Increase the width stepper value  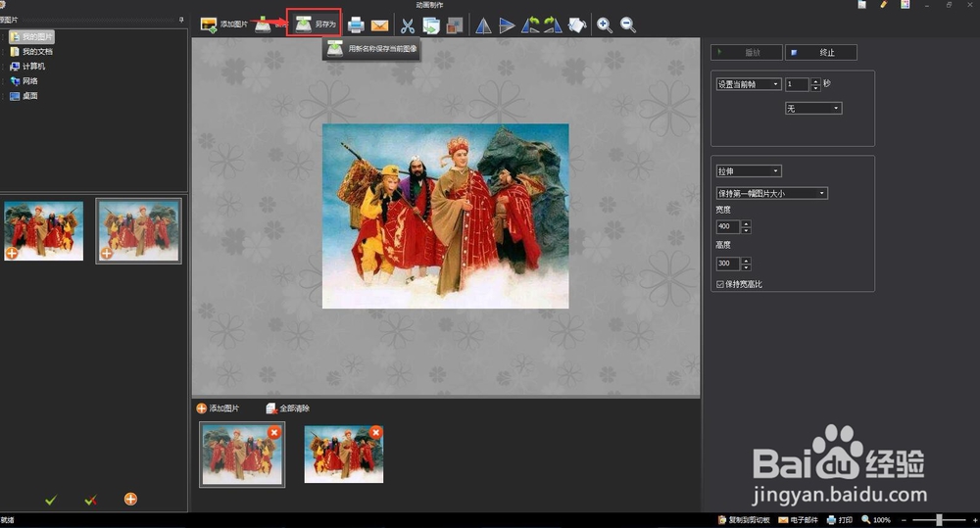click(x=746, y=223)
